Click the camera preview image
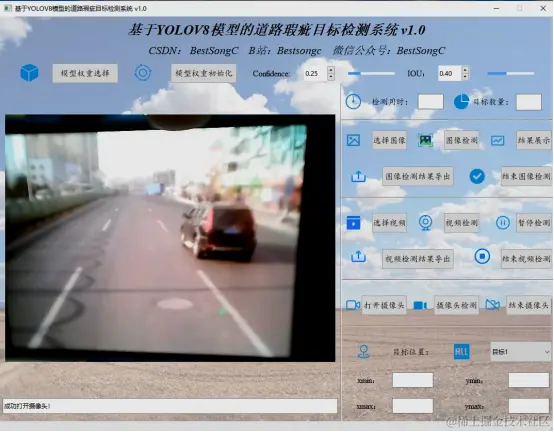554x432 pixels. 170,238
